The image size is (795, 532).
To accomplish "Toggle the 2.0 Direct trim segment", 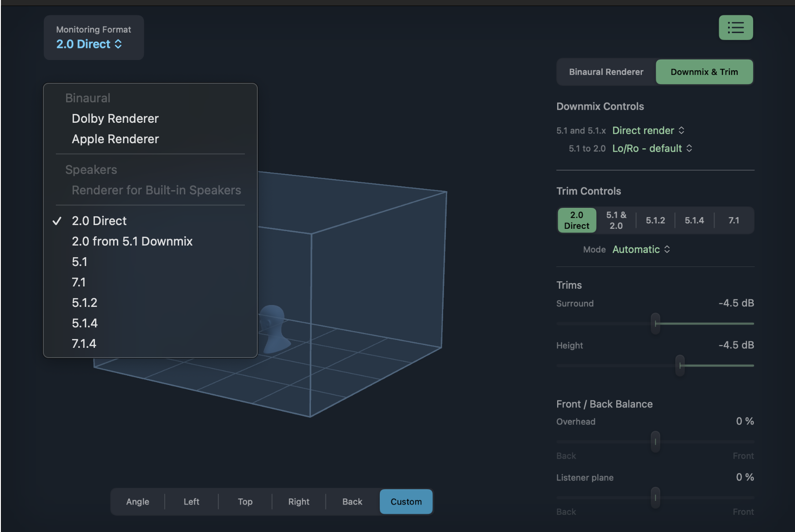I will click(577, 220).
